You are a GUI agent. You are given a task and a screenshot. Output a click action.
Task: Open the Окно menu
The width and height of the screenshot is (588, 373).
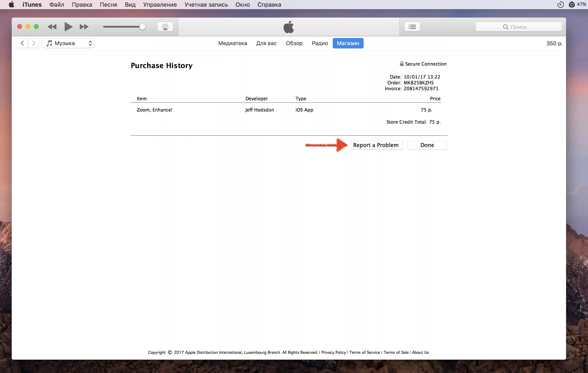(x=243, y=4)
